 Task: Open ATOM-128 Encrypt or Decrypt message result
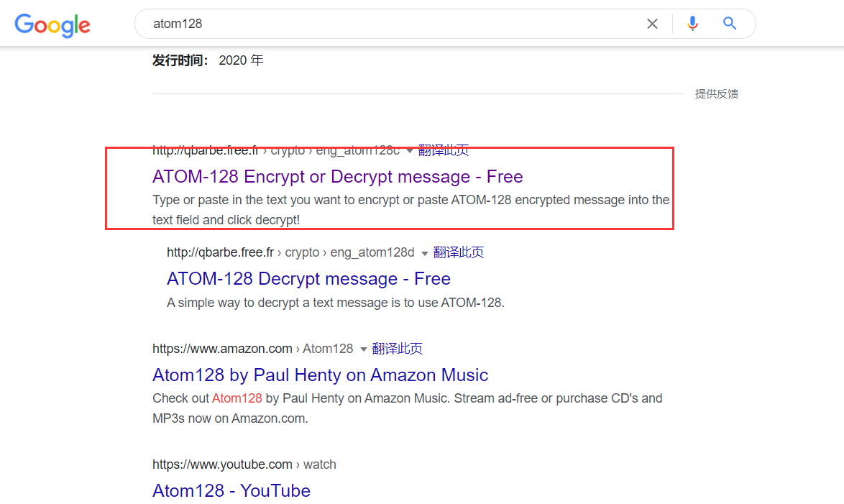coord(337,177)
